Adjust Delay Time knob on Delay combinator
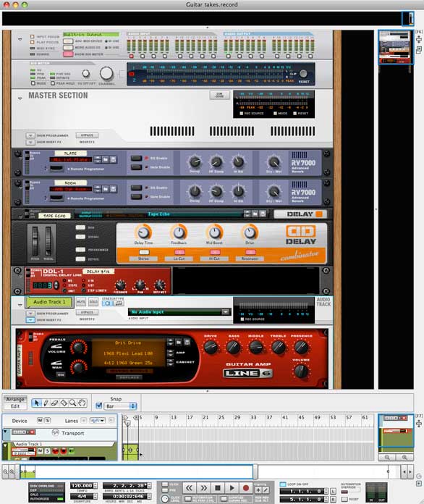 coord(143,232)
